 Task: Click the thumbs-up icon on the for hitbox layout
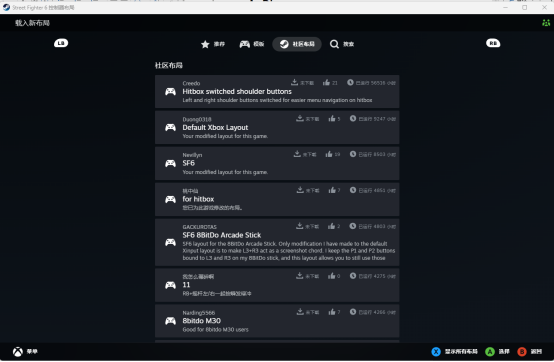[332, 190]
